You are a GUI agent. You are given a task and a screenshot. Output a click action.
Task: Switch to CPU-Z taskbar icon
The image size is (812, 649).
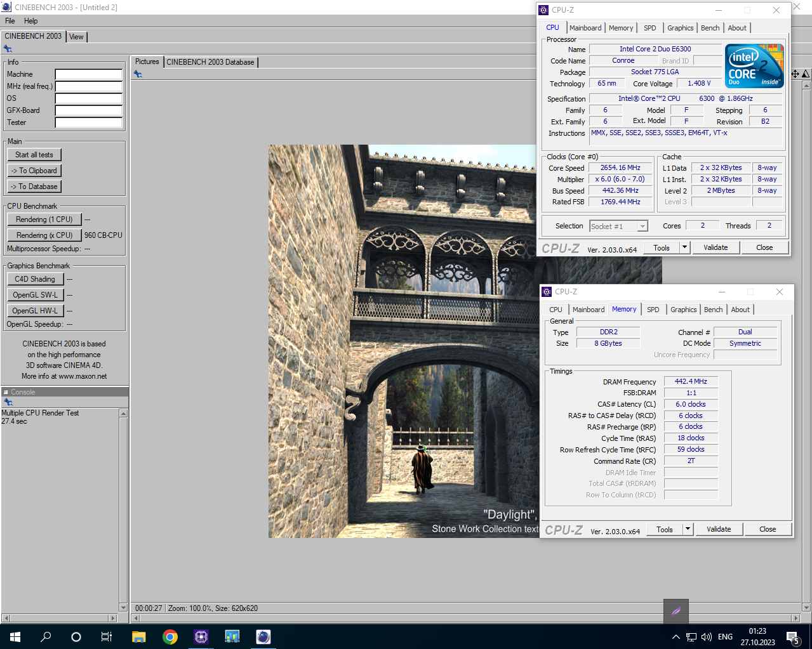tap(201, 636)
